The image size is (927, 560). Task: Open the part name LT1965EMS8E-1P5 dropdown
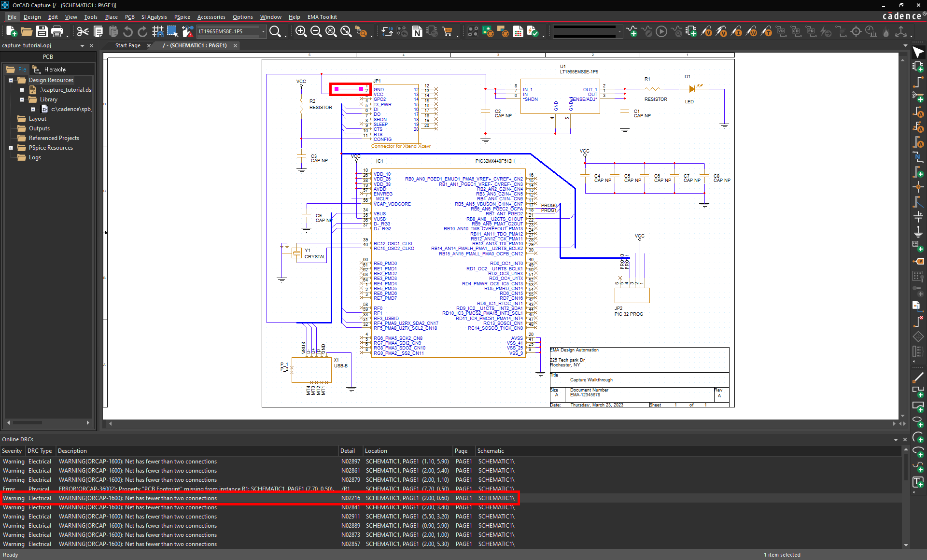[x=263, y=32]
